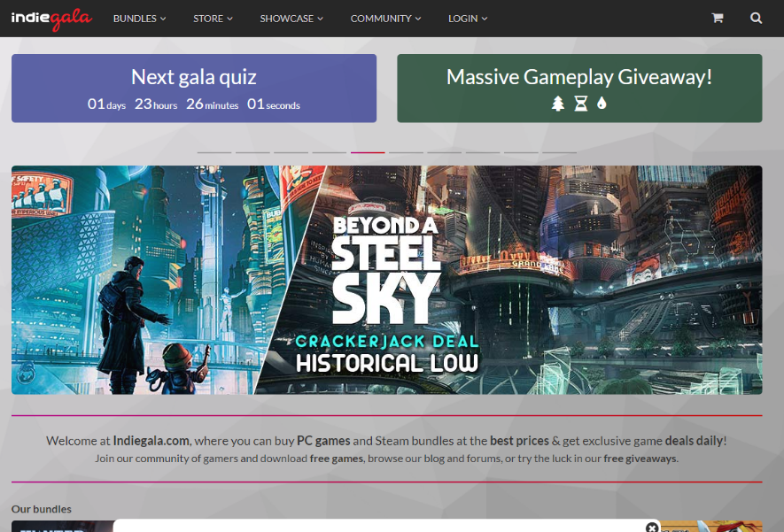
Task: Click the "free games" text
Action: click(337, 458)
